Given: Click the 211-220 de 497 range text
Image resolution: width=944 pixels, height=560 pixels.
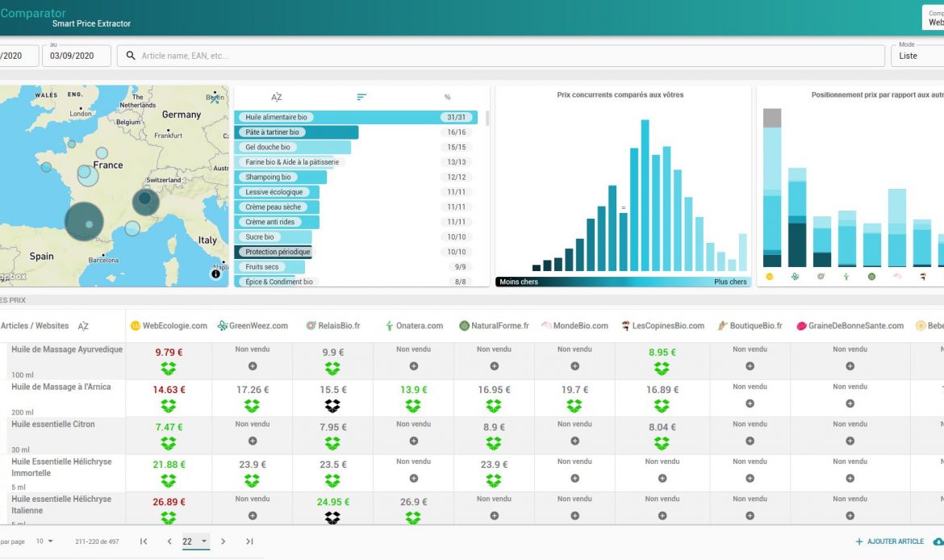Looking at the screenshot, I should coord(97,541).
